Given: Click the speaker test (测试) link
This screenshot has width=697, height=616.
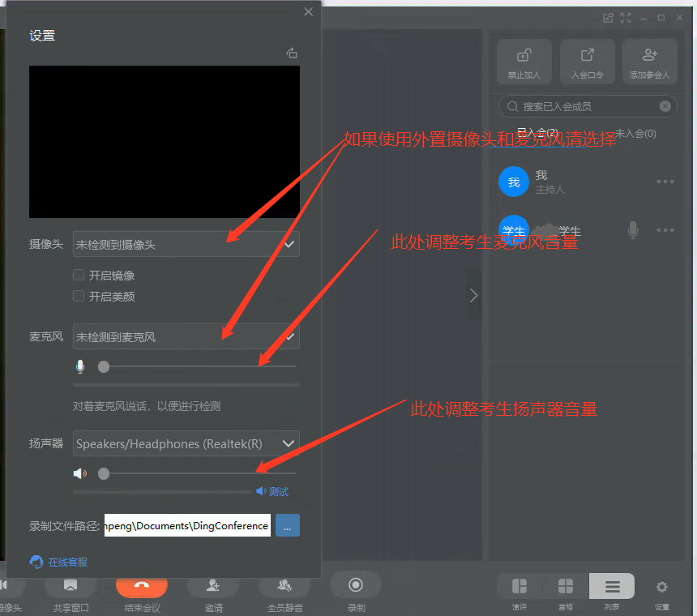Looking at the screenshot, I should click(273, 491).
